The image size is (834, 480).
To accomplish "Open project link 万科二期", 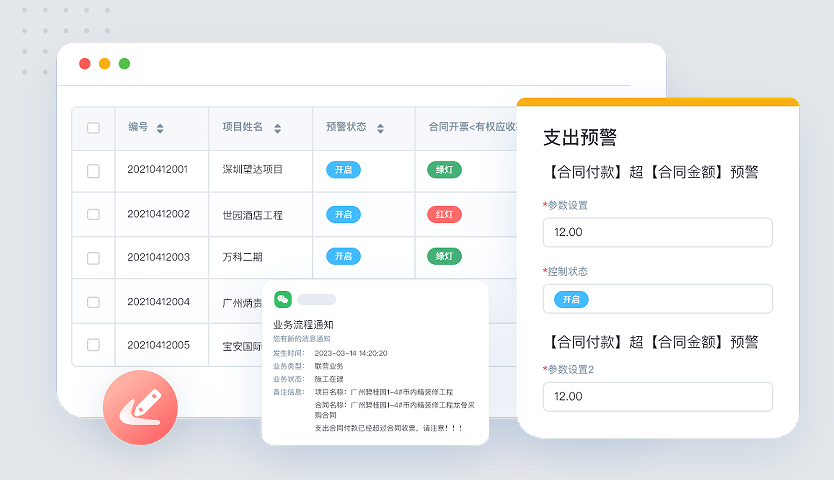I will (x=242, y=257).
